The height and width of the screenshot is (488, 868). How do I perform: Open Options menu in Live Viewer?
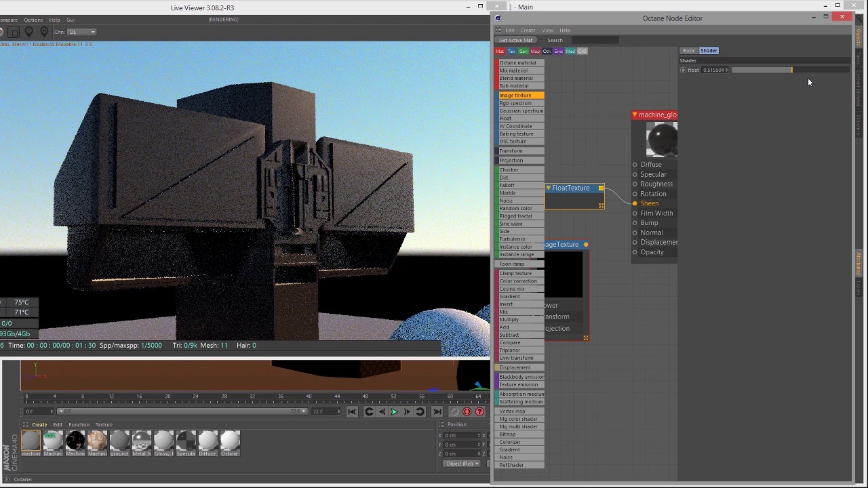(x=33, y=20)
